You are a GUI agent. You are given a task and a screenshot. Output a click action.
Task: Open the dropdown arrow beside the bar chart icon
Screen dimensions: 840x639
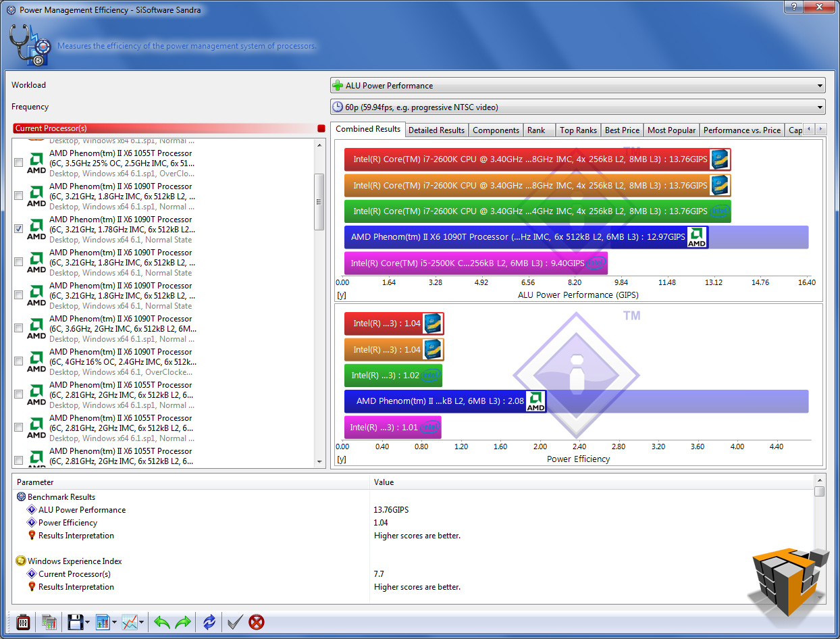(115, 623)
